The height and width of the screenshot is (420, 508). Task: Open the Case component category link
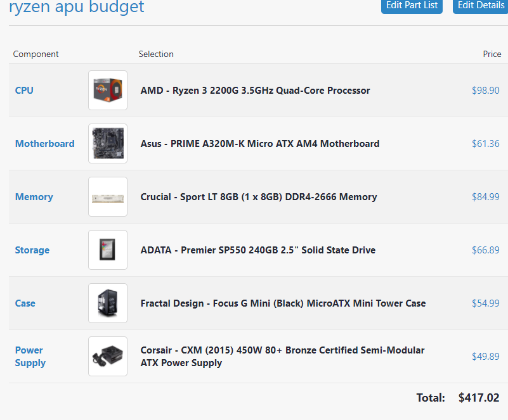click(x=25, y=303)
